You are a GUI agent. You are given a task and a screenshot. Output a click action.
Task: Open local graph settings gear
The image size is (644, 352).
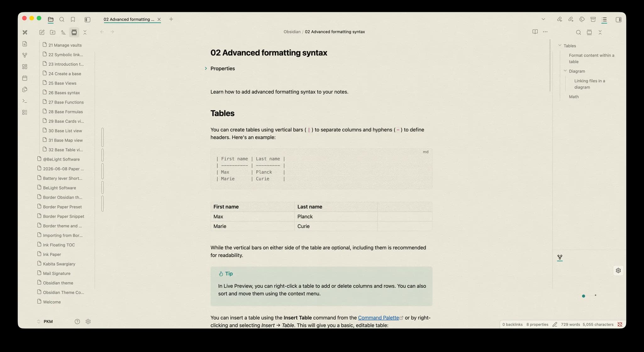tap(618, 271)
